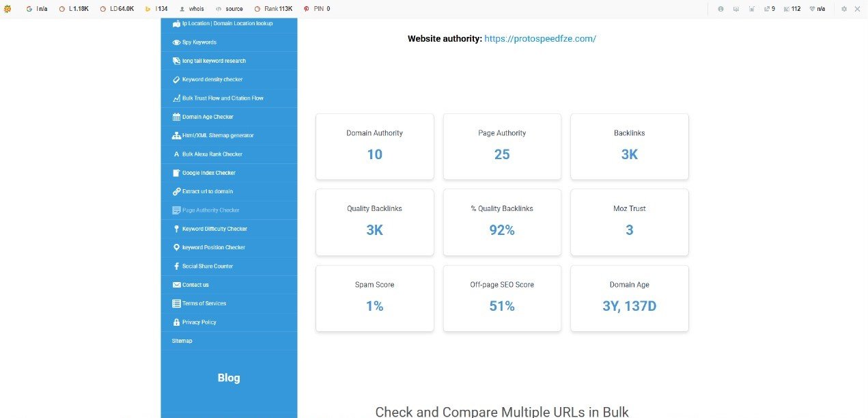Image resolution: width=868 pixels, height=418 pixels.
Task: Click the Backlinks card showing 3K
Action: point(630,146)
